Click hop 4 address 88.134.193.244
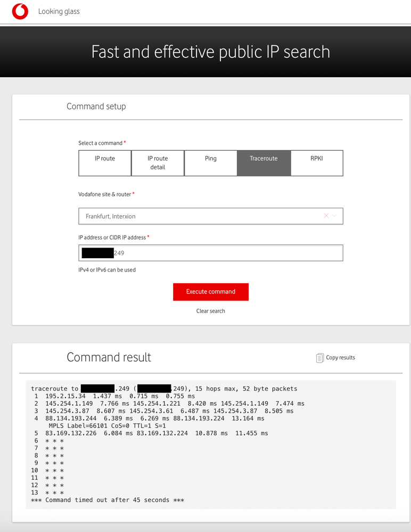This screenshot has height=532, width=411. coord(71,419)
